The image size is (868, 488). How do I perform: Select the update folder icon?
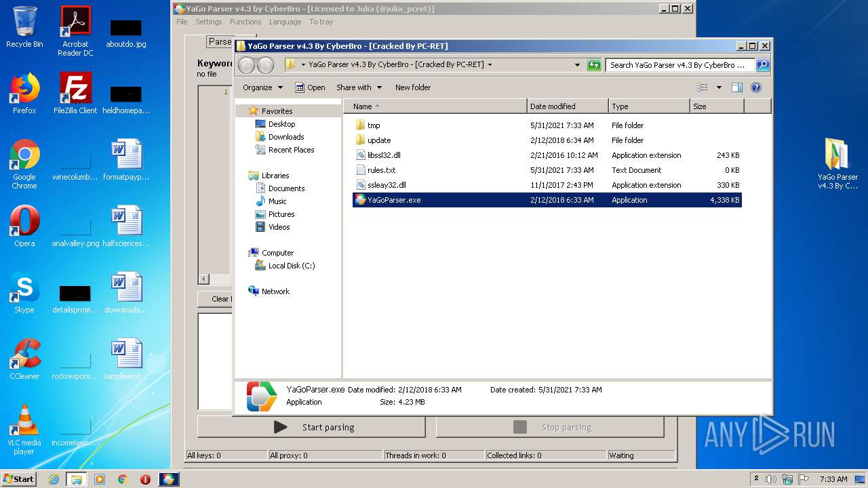(x=360, y=140)
